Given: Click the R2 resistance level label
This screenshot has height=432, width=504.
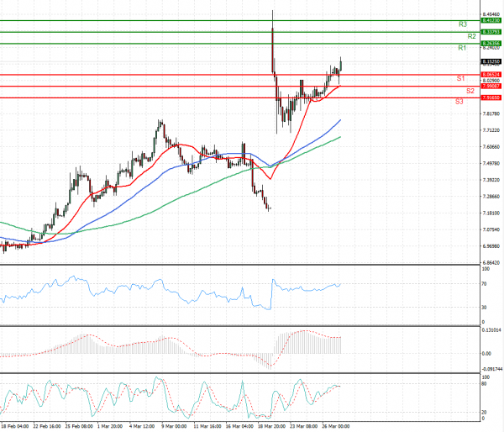Looking at the screenshot, I should [x=471, y=36].
